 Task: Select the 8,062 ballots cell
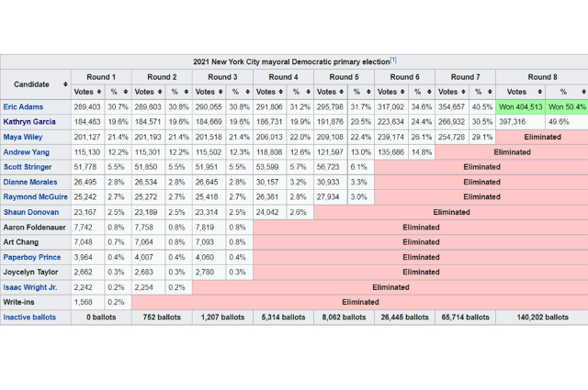coord(345,318)
